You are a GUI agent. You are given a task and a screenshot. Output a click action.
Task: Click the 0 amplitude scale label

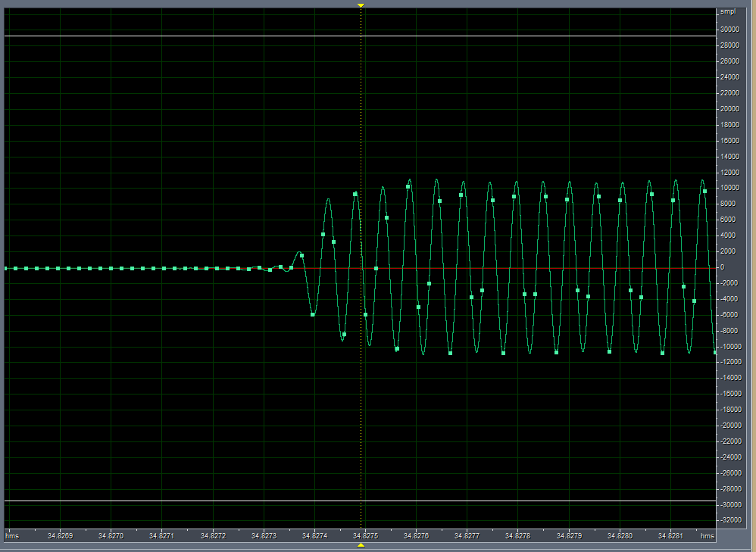tap(722, 267)
